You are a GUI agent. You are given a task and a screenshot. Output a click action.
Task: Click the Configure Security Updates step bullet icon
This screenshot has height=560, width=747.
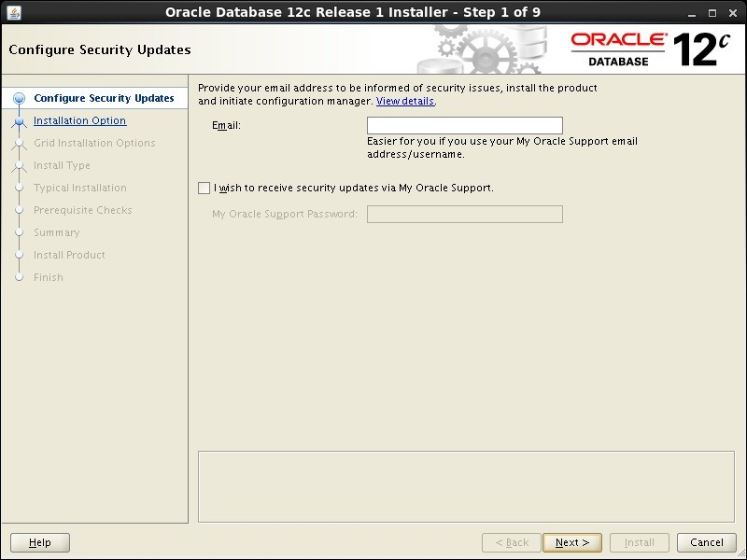click(19, 99)
